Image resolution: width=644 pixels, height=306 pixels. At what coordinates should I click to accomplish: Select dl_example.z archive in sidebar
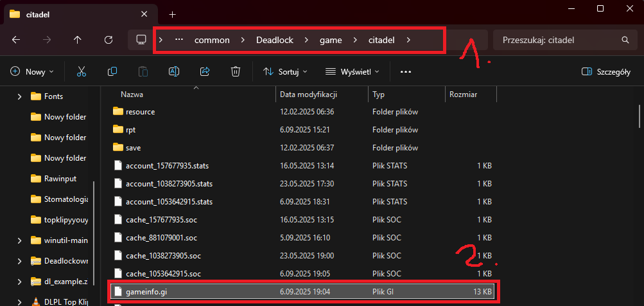pos(60,282)
